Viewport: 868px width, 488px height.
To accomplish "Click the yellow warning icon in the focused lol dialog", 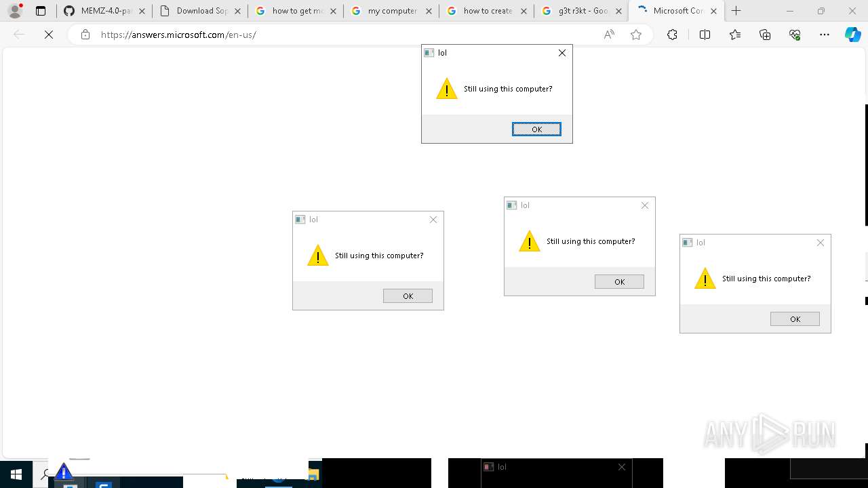I will coord(447,89).
